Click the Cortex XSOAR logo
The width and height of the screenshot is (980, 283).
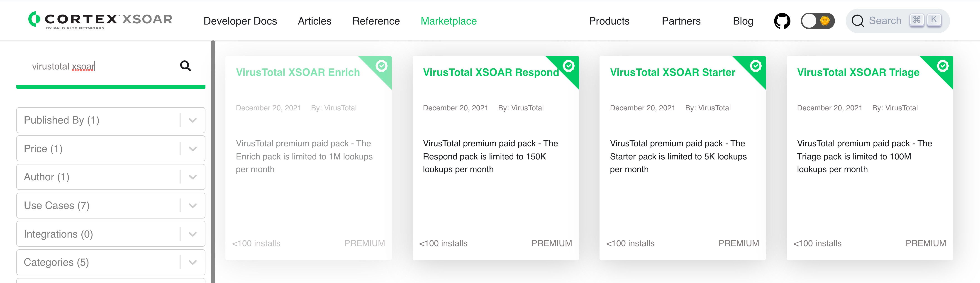click(100, 21)
